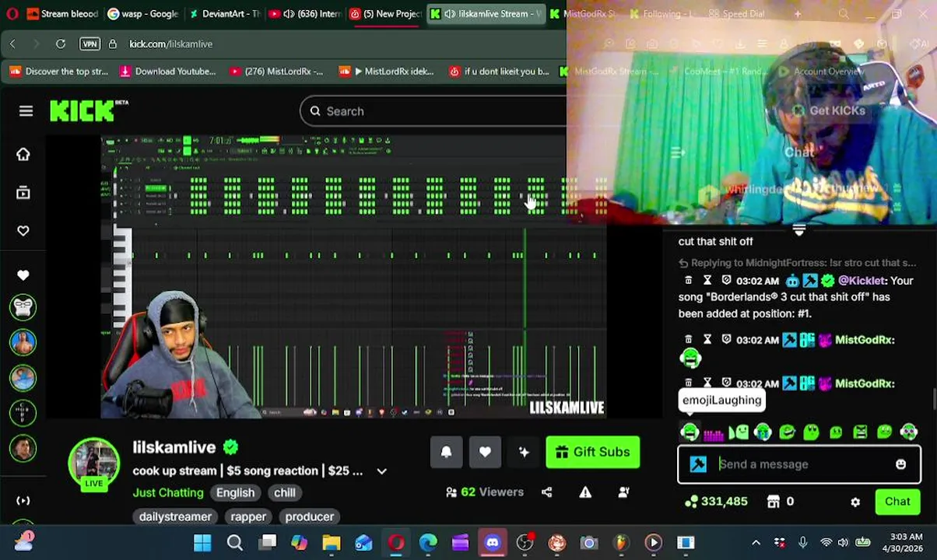Switch to the (5) New Project tab
This screenshot has width=937, height=560.
coord(386,13)
